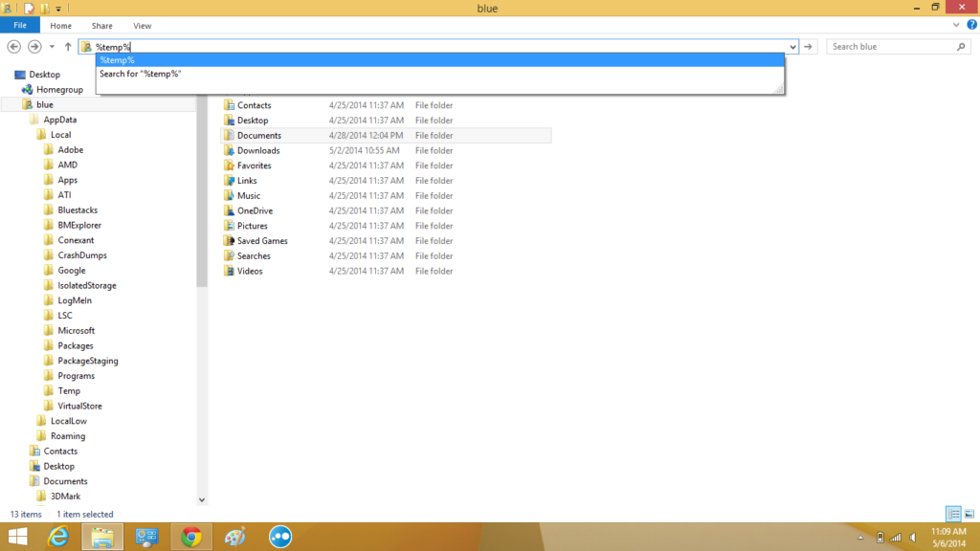Select Temp folder in tree
Screen dimensions: 980x551
click(69, 390)
